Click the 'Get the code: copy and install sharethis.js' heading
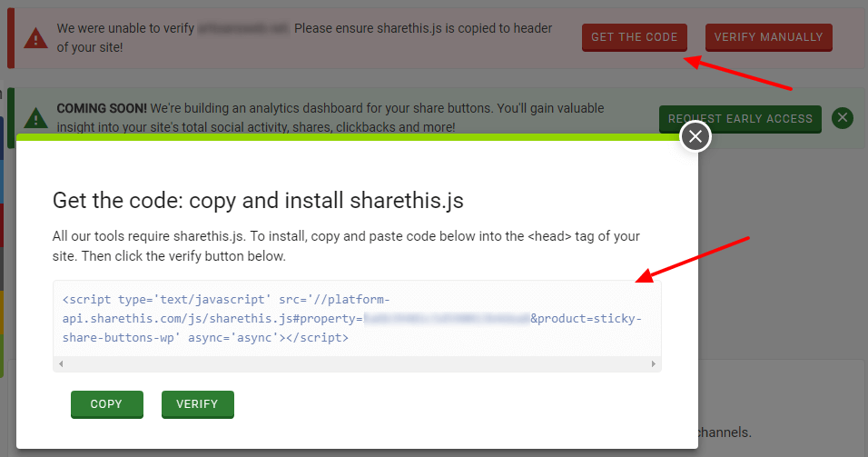Viewport: 868px width, 457px height. 258,201
